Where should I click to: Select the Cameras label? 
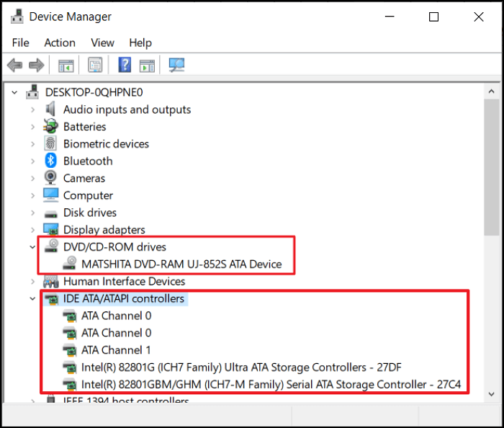(x=84, y=178)
